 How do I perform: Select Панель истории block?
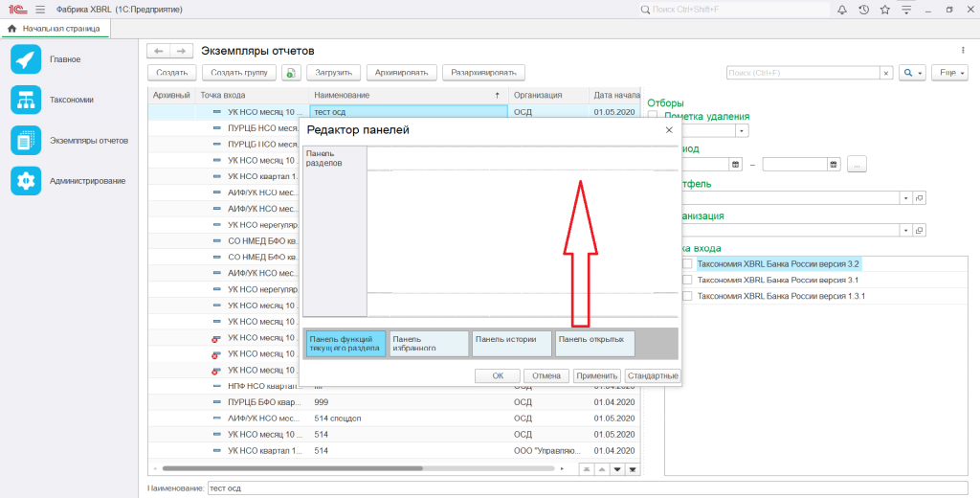[512, 344]
